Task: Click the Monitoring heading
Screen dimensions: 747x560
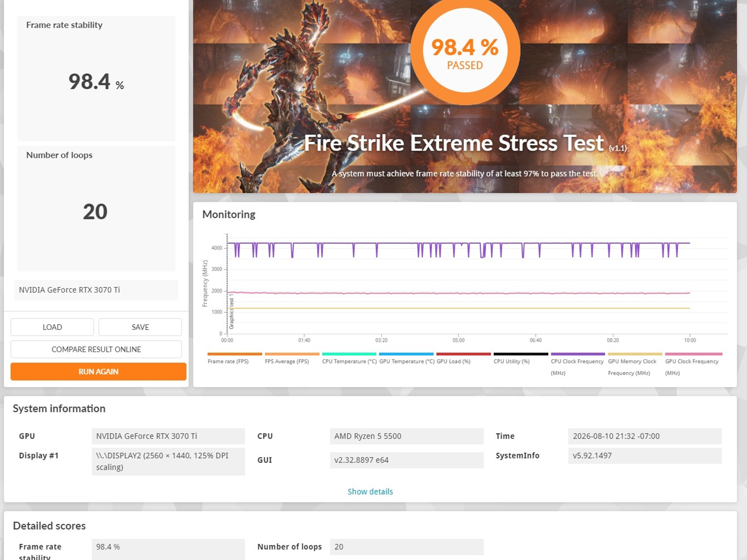Action: point(229,214)
